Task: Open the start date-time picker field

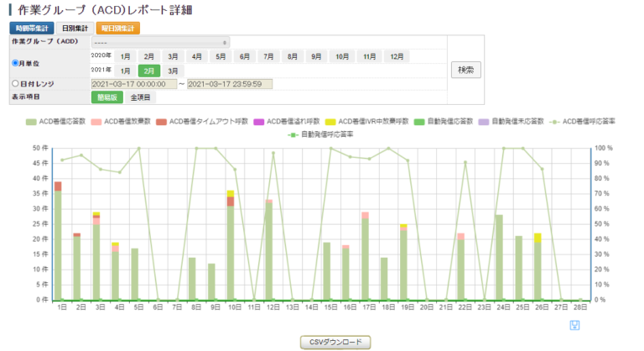Action: [133, 84]
